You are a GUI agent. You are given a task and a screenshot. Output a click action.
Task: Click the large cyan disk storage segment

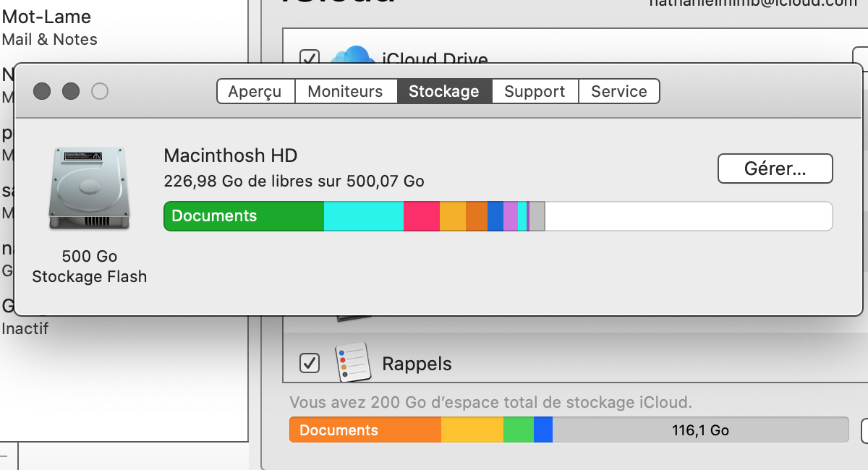pos(363,216)
